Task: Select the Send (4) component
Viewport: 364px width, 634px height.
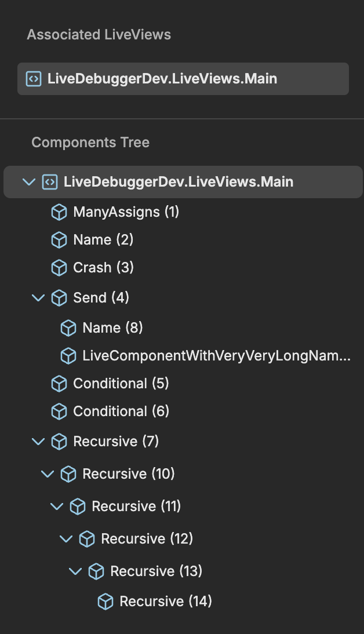Action: click(101, 298)
